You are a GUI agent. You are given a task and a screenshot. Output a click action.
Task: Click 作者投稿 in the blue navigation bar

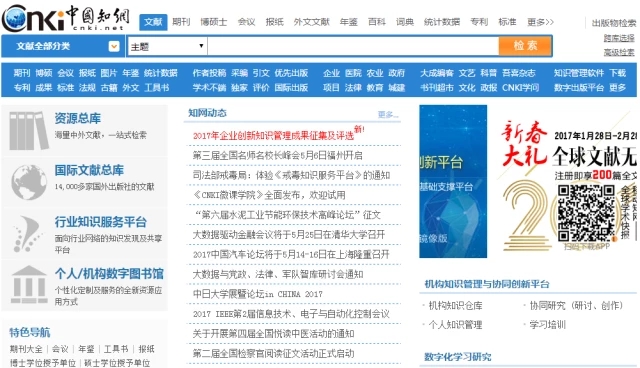pyautogui.click(x=209, y=73)
